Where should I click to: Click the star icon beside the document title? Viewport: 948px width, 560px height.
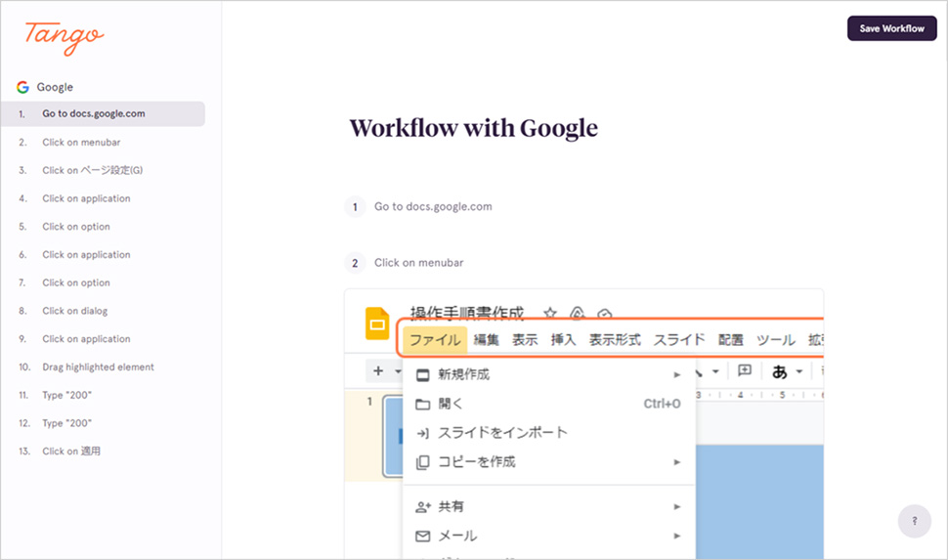click(549, 314)
